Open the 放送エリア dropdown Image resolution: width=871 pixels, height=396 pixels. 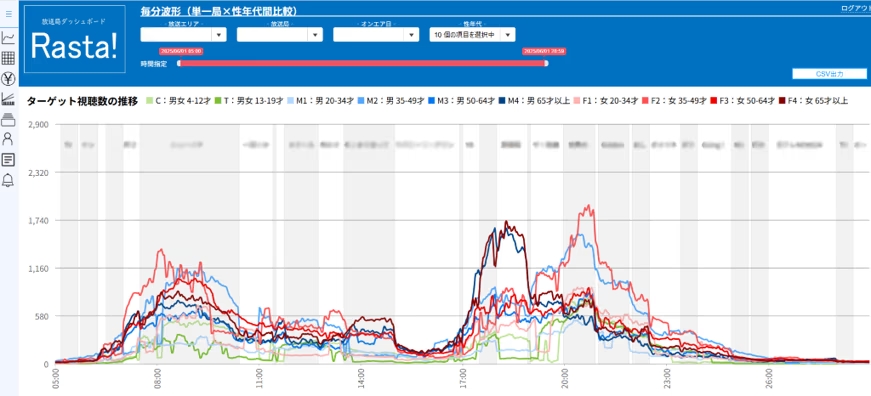click(x=183, y=34)
